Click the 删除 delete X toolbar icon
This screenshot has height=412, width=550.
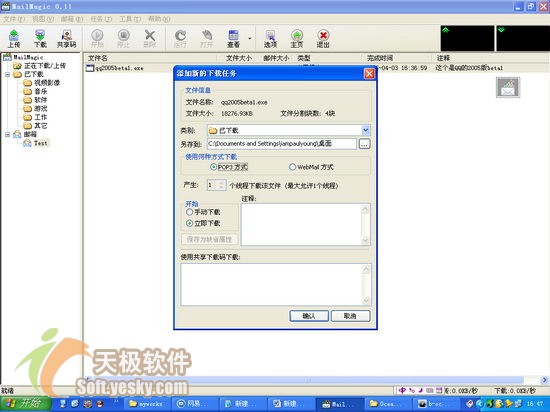pos(150,39)
